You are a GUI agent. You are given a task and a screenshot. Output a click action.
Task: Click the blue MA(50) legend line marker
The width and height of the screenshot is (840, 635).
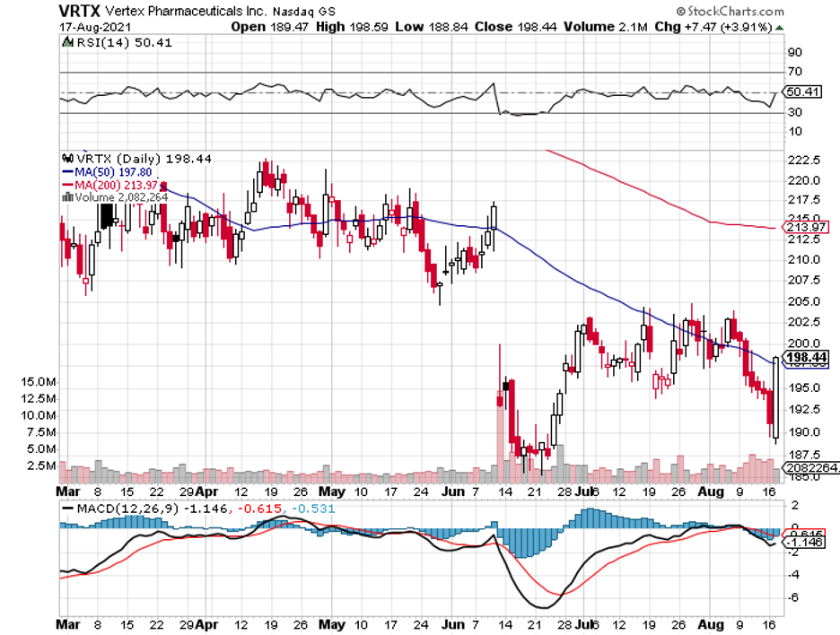[68, 172]
